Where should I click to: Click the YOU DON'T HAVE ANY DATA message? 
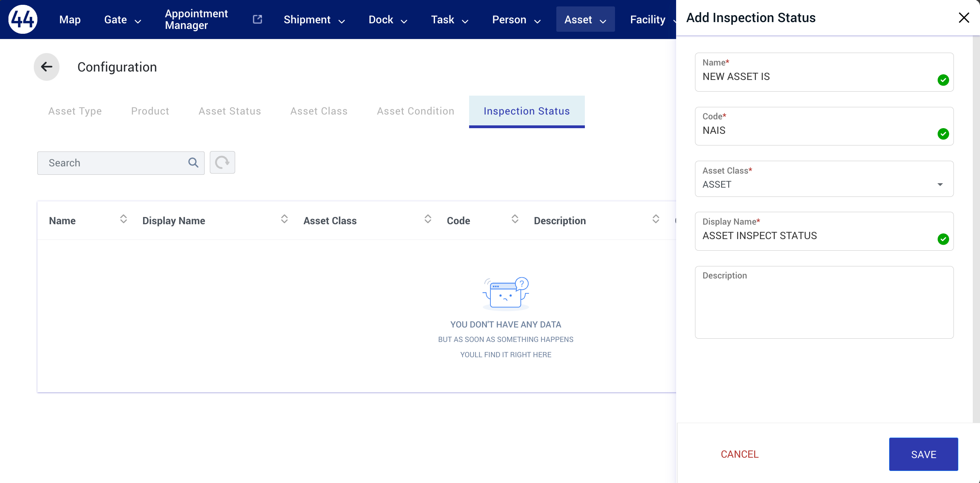pos(506,324)
